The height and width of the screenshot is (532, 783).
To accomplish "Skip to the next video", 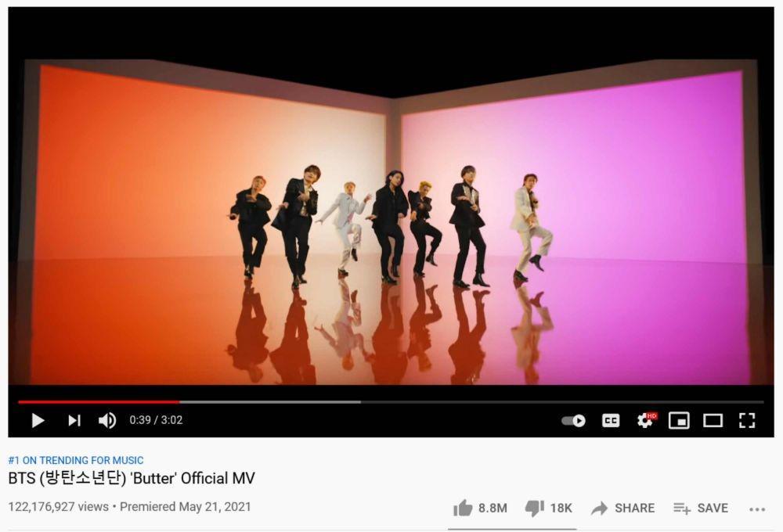I will [x=74, y=421].
